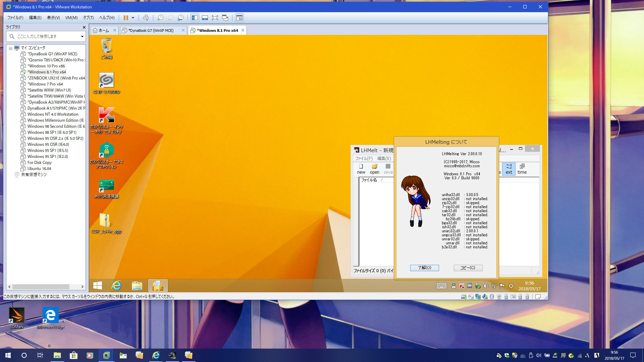Select the カスペルスキー セキュアコネクション shortcut
The image size is (644, 362).
(x=106, y=155)
